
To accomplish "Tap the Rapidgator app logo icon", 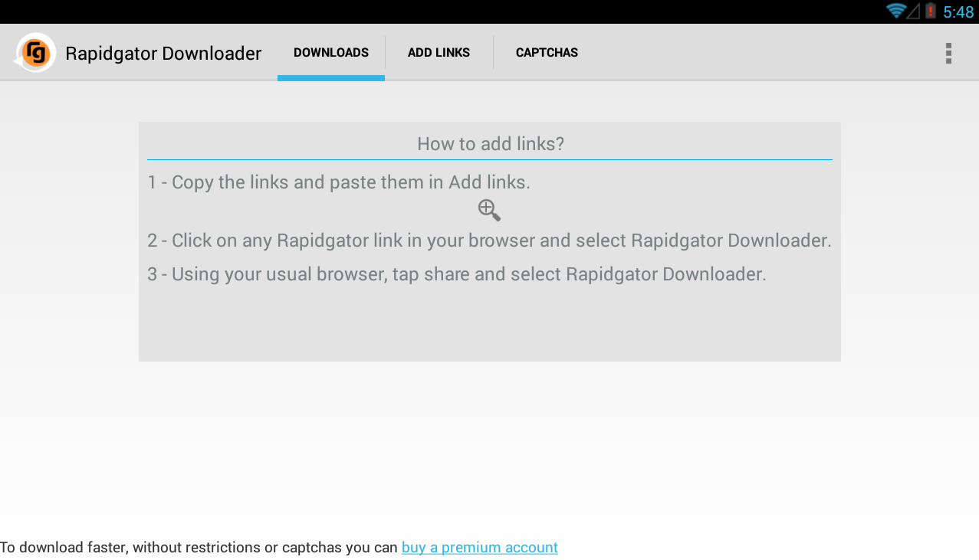I will 35,53.
